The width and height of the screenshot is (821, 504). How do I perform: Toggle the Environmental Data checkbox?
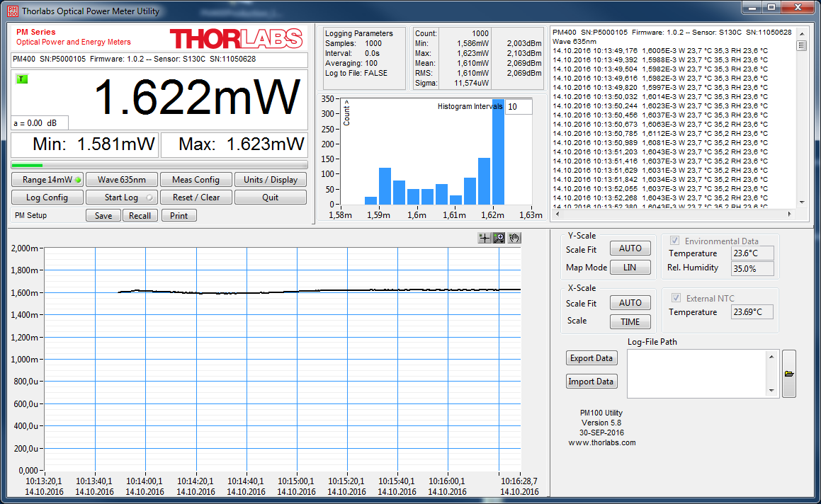pyautogui.click(x=674, y=240)
